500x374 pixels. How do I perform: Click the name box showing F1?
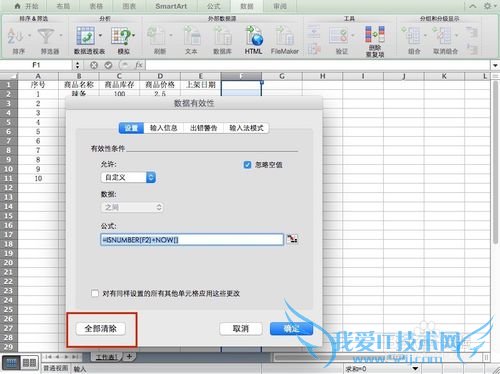coord(37,65)
